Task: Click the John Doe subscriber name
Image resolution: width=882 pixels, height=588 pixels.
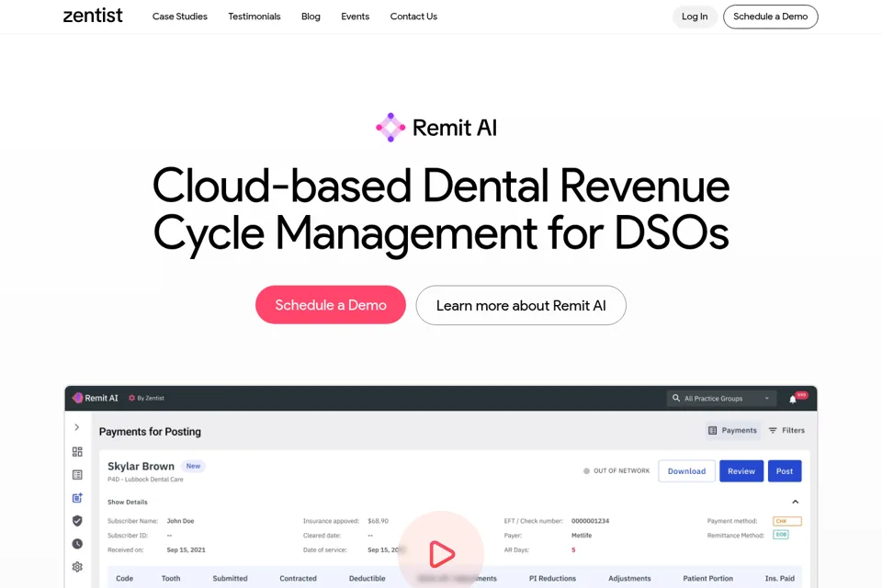Action: [x=181, y=521]
